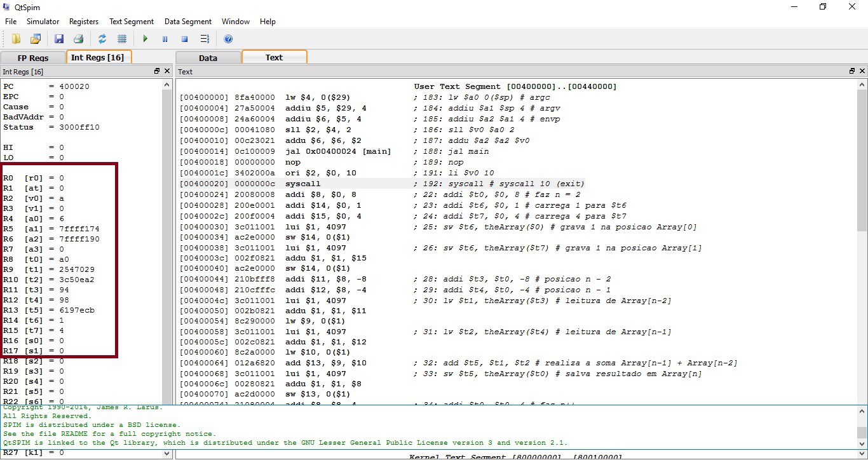
Task: Select the Int Regs [16] tab
Action: (98, 57)
